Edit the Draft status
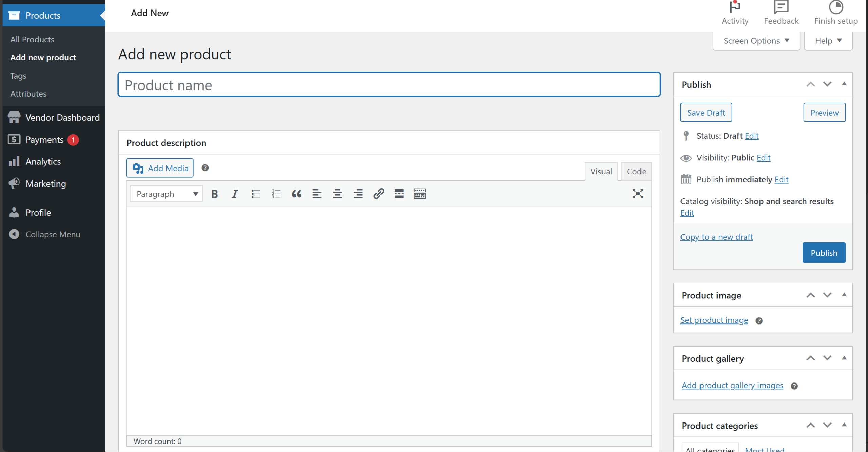Screen dimensions: 868x452 [x=752, y=136]
